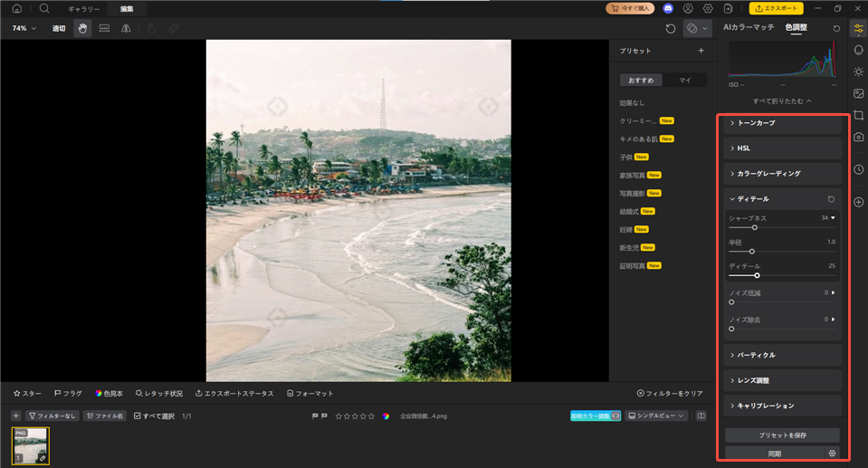Click the ノイズ除去 slider handle
Viewport: 868px width, 468px height.
[x=731, y=329]
